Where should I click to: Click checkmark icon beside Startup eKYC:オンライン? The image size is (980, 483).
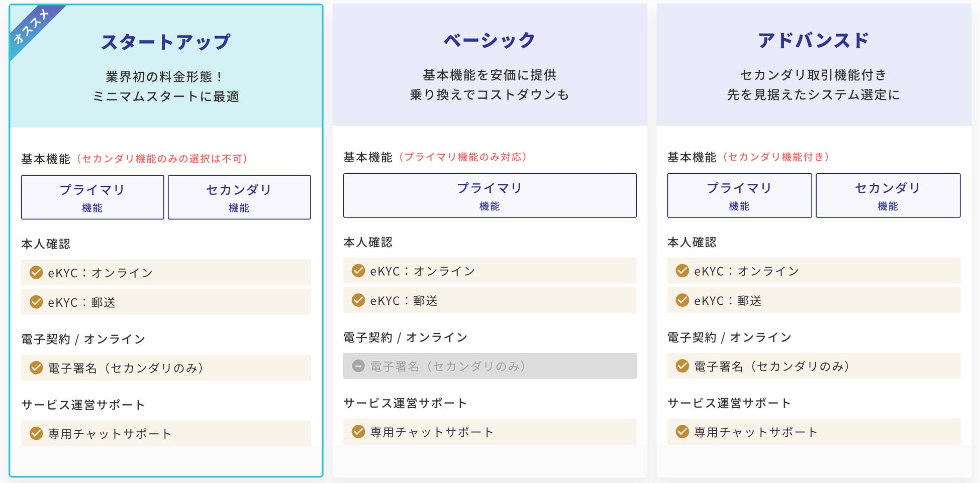36,273
